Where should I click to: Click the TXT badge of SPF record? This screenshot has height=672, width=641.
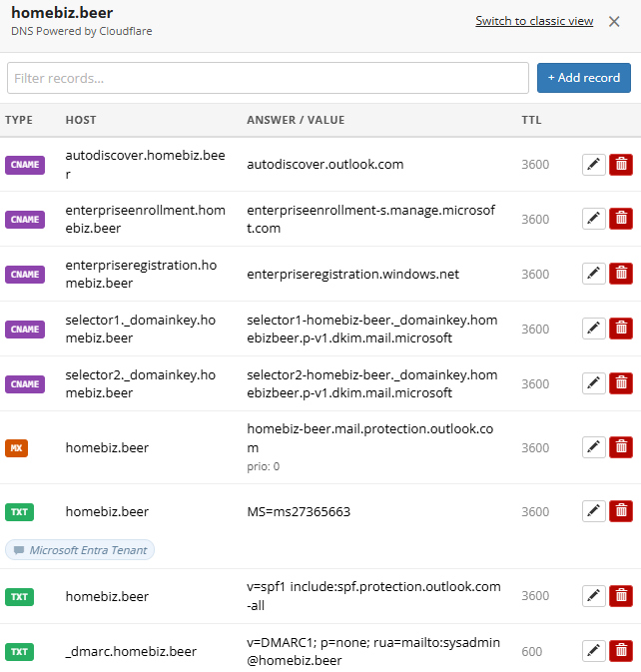tap(19, 596)
